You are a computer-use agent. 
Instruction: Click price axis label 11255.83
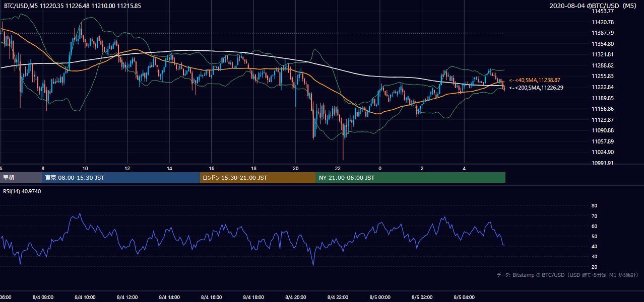603,76
